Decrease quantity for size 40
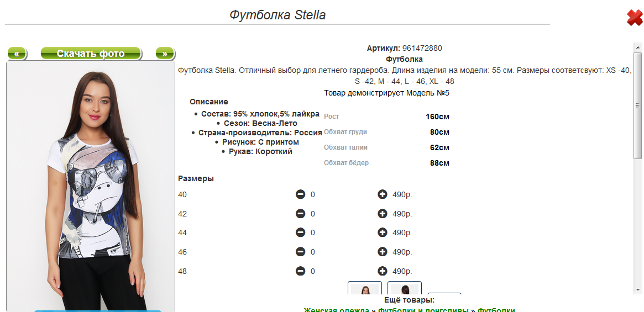Screen dimensions: 644x312 click(x=300, y=194)
